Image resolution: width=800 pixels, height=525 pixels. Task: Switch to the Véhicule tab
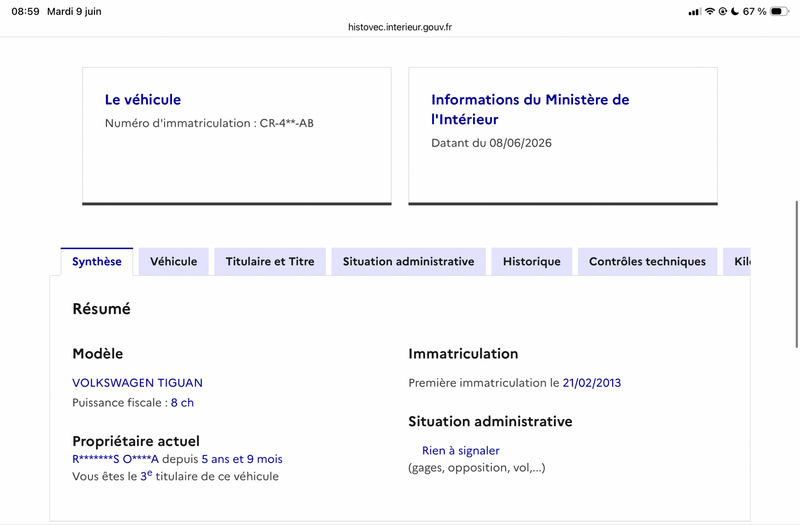(x=173, y=262)
